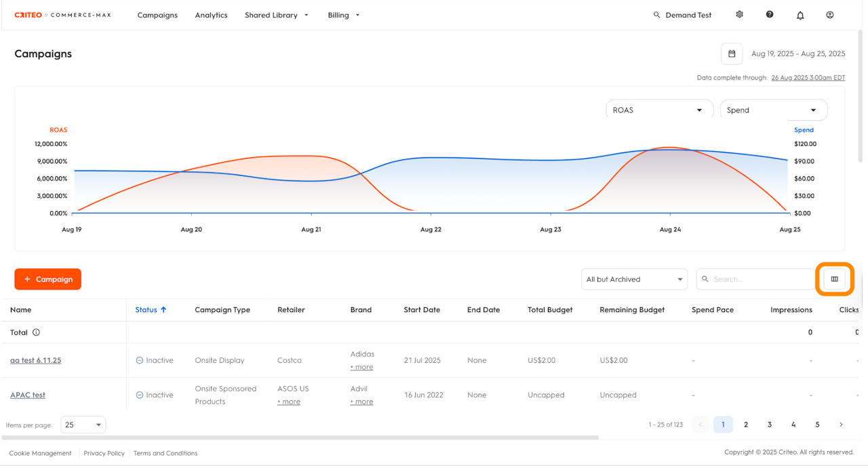Click the + Campaign button
Image resolution: width=868 pixels, height=466 pixels.
(47, 279)
